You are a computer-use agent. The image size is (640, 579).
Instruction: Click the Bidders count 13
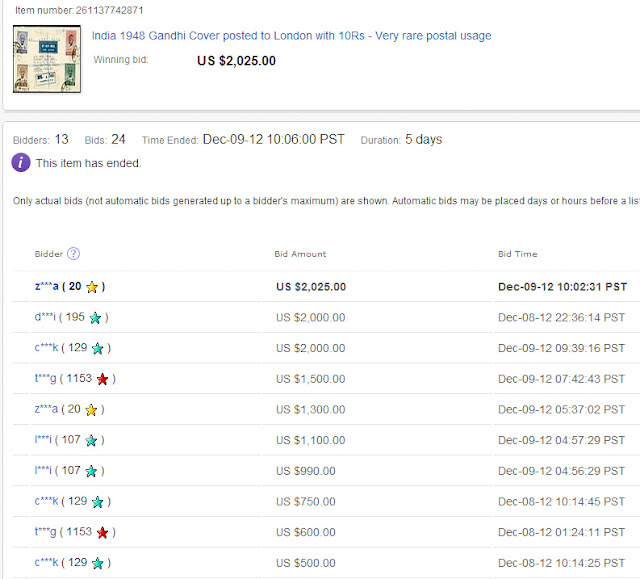point(62,140)
